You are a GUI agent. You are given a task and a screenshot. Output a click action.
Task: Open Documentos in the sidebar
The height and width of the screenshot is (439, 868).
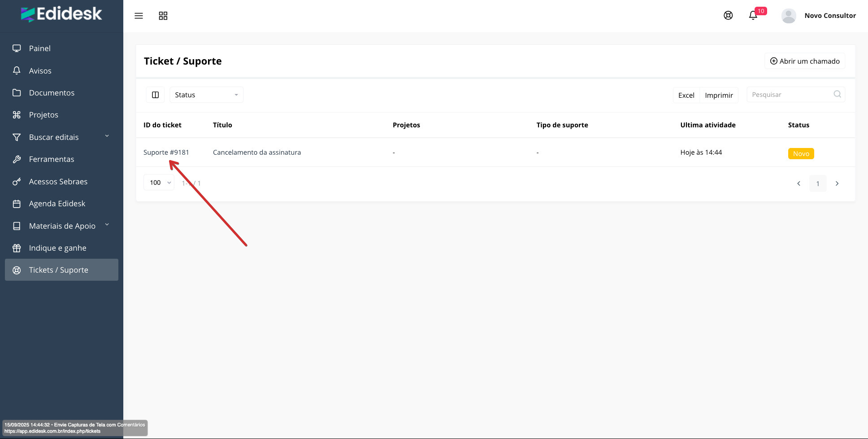52,93
